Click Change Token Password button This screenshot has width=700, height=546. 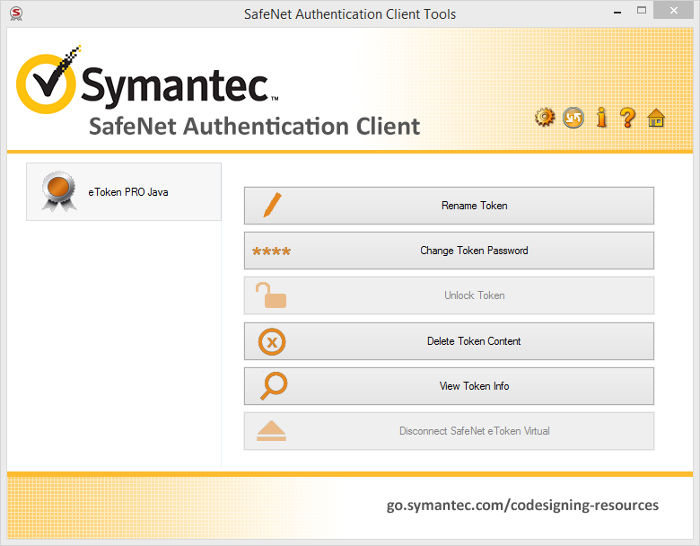(449, 250)
